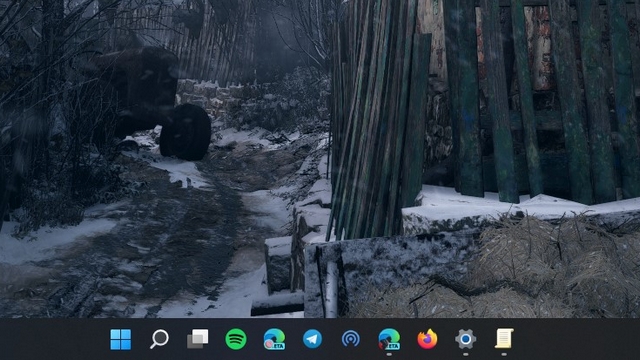Open the yellow paper scroll app
This screenshot has width=640, height=360.
[x=504, y=339]
